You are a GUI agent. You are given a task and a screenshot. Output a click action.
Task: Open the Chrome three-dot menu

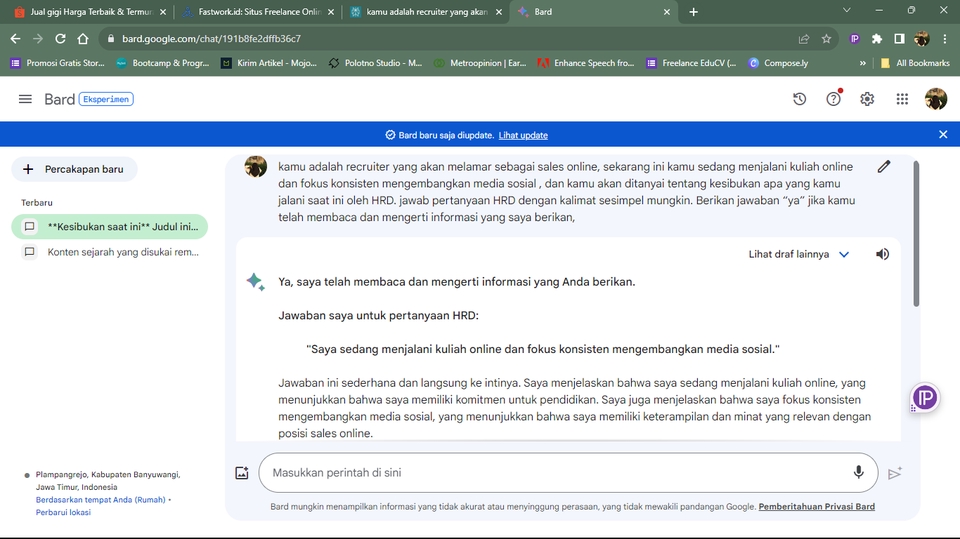[x=945, y=39]
